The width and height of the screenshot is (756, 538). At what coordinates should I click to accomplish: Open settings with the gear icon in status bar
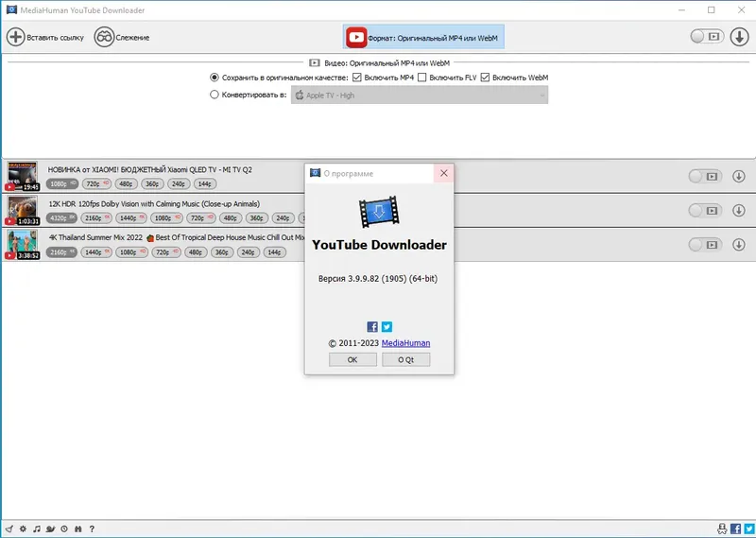pos(23,529)
